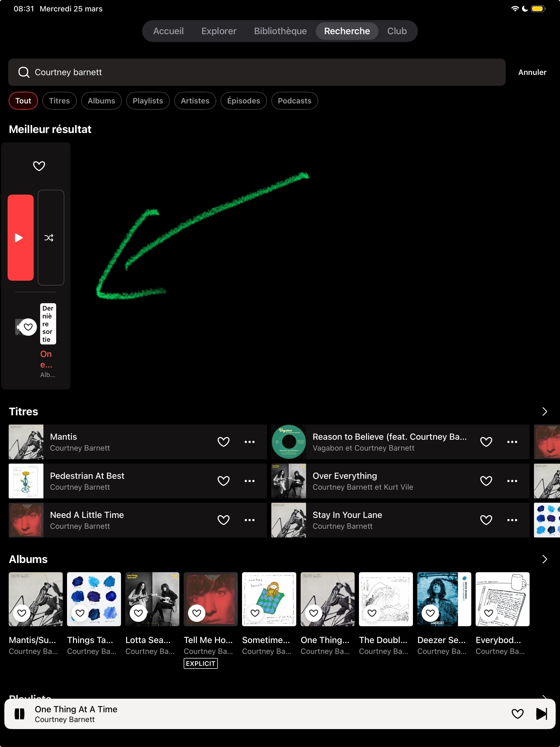Heart the Lotta Sea Lice album cover
560x747 pixels.
click(x=138, y=613)
